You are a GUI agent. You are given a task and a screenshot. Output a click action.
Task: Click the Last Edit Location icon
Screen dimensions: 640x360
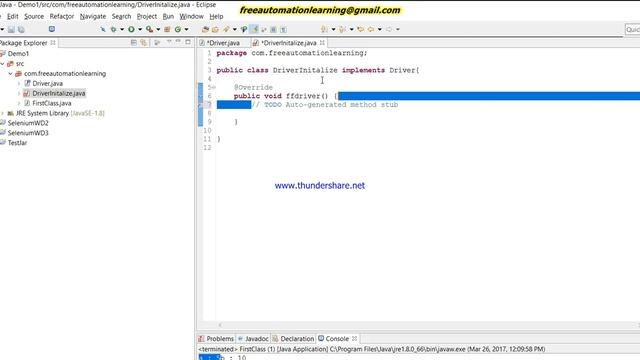360,29
